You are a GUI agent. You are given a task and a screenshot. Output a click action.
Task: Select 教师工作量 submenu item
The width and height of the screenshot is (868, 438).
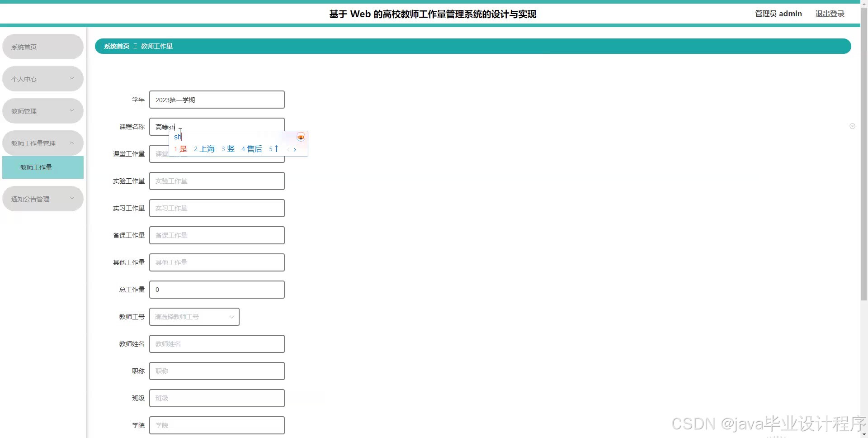pyautogui.click(x=43, y=167)
